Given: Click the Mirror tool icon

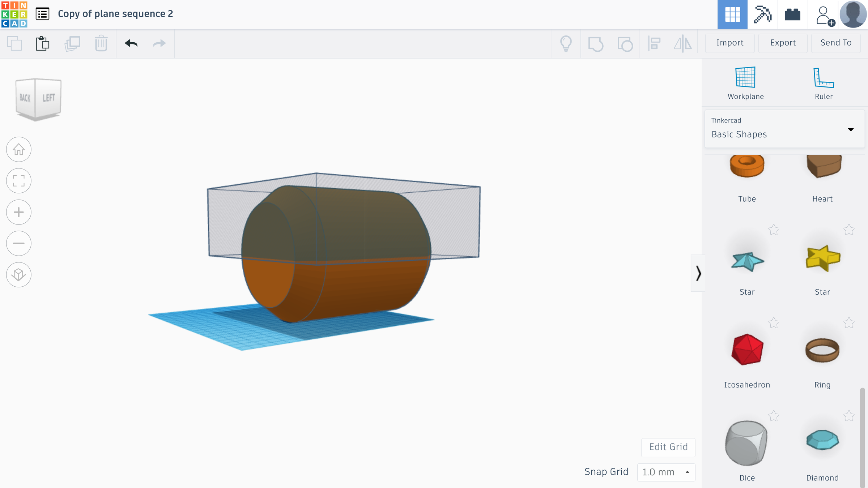Looking at the screenshot, I should 683,44.
